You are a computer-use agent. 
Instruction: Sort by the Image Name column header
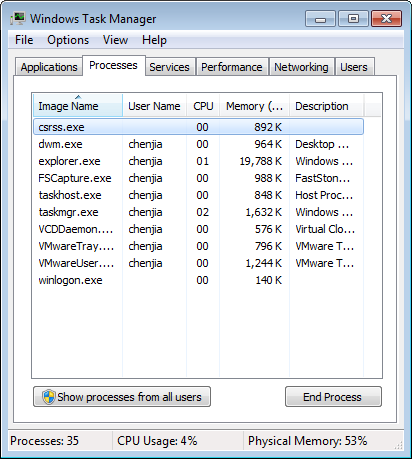point(78,106)
